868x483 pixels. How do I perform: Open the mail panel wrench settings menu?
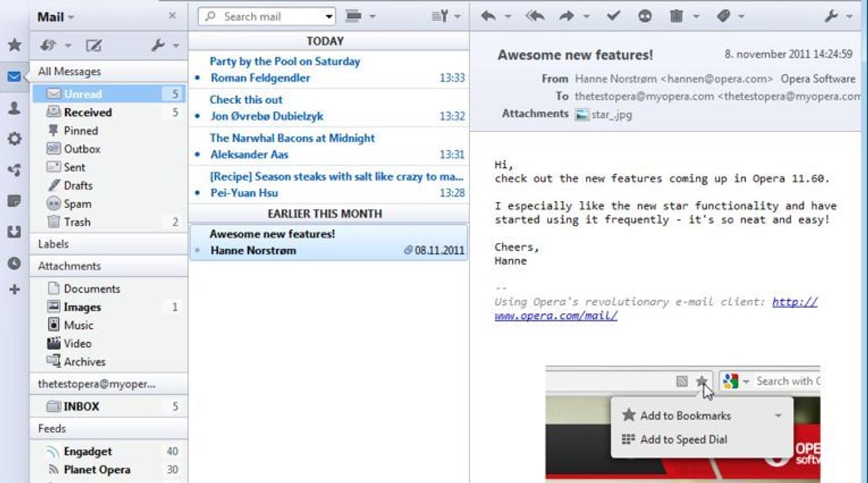click(158, 46)
